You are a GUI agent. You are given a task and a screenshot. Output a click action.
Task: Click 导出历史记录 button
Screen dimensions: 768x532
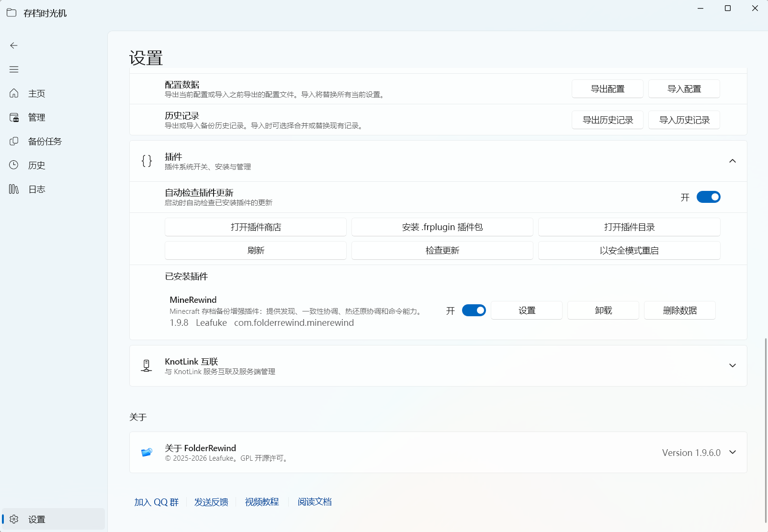pyautogui.click(x=608, y=120)
